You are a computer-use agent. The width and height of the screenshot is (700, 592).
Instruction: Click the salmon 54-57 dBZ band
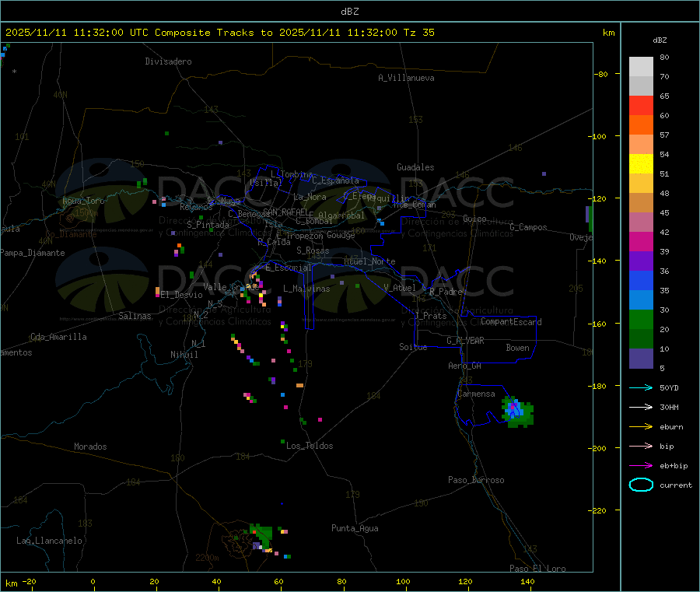[x=641, y=144]
